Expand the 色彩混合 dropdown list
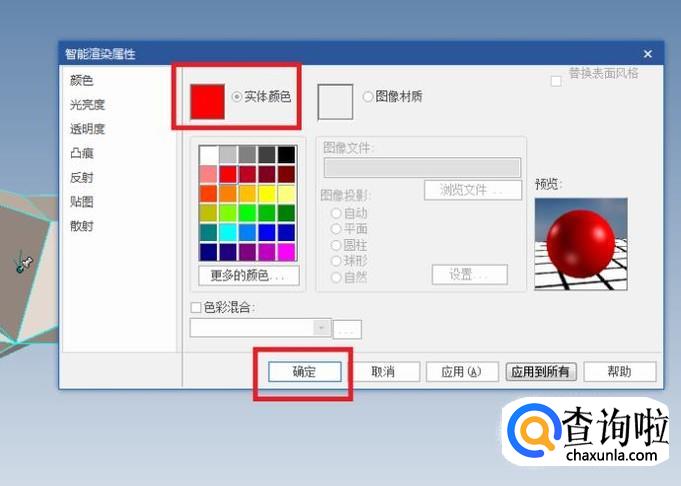This screenshot has width=681, height=486. click(321, 328)
